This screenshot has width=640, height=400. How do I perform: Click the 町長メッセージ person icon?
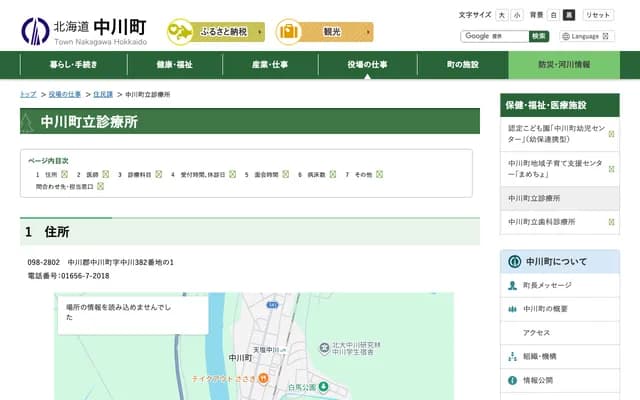pyautogui.click(x=513, y=285)
